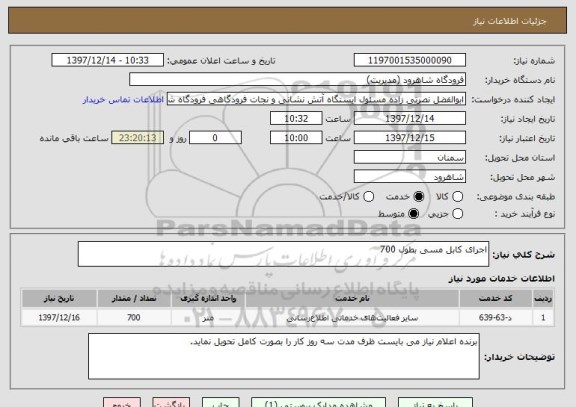Click the validity time field 10:00
576x407 pixels.
296,138
